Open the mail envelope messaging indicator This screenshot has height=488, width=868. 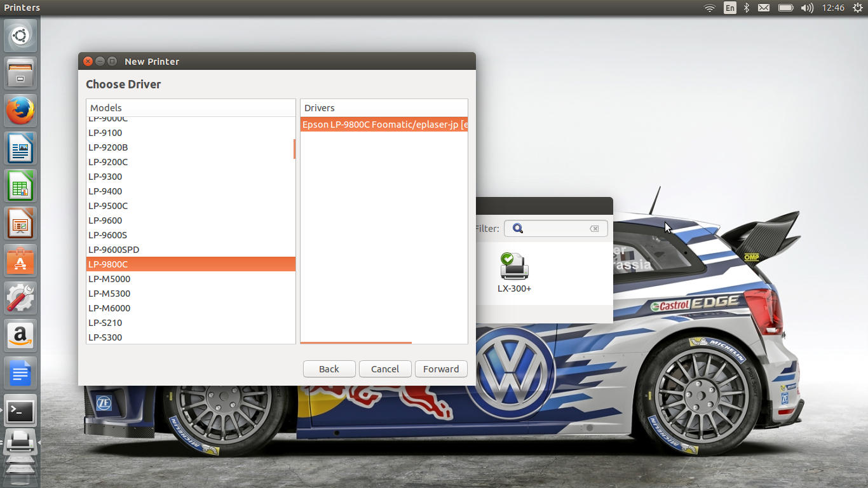[764, 8]
